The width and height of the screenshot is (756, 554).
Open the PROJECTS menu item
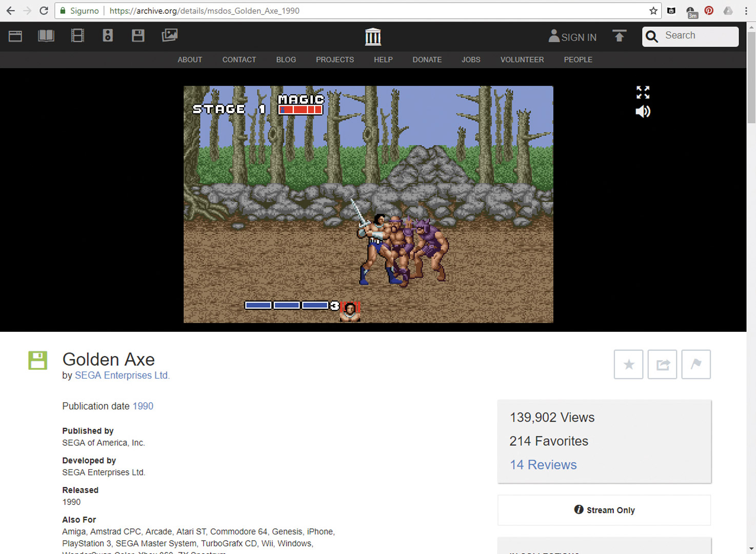click(x=335, y=60)
